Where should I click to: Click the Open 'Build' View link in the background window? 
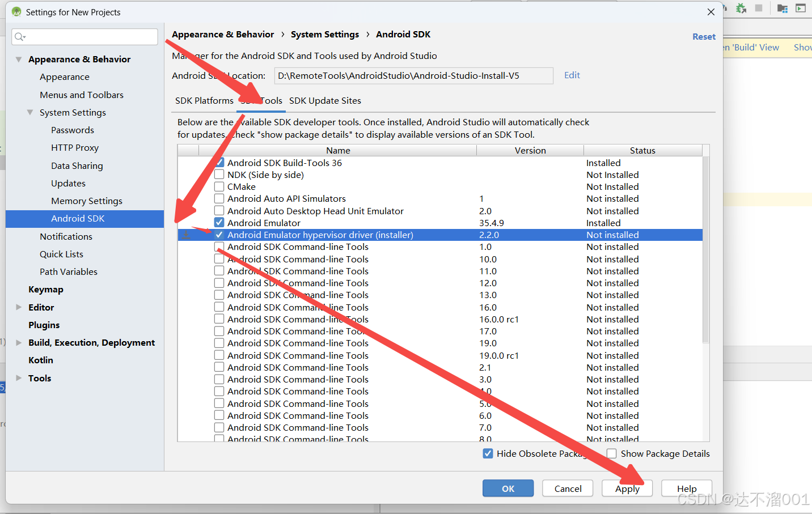click(x=751, y=48)
